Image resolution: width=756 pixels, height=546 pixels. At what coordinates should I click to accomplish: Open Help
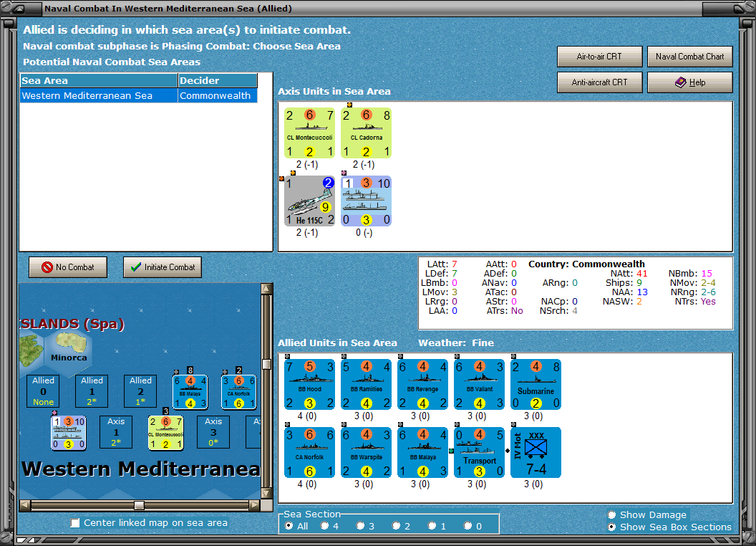tap(690, 82)
